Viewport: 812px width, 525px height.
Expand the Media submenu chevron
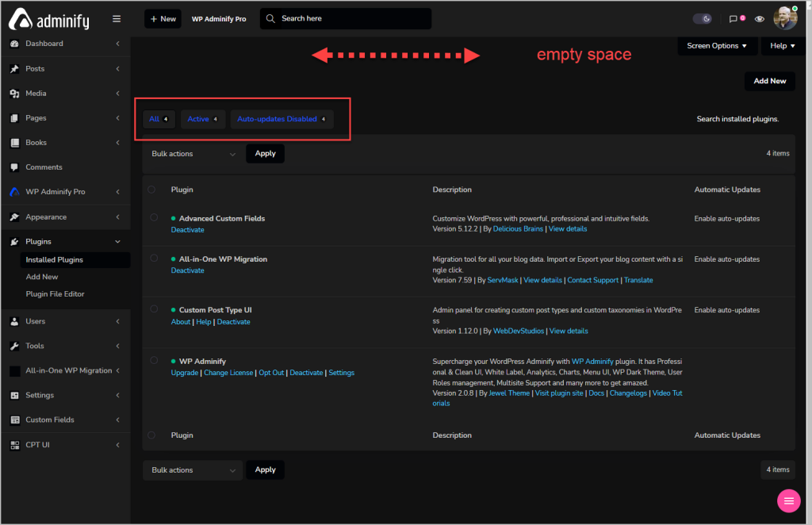click(117, 94)
